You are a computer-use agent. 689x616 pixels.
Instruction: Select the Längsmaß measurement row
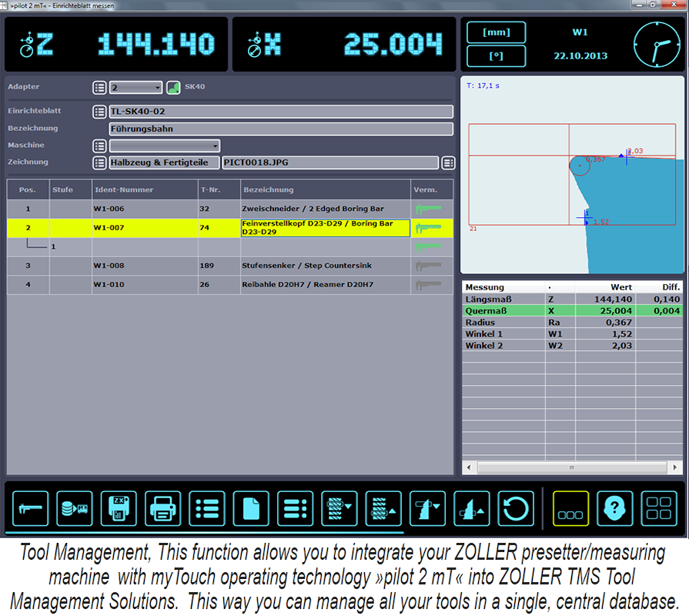coord(573,300)
